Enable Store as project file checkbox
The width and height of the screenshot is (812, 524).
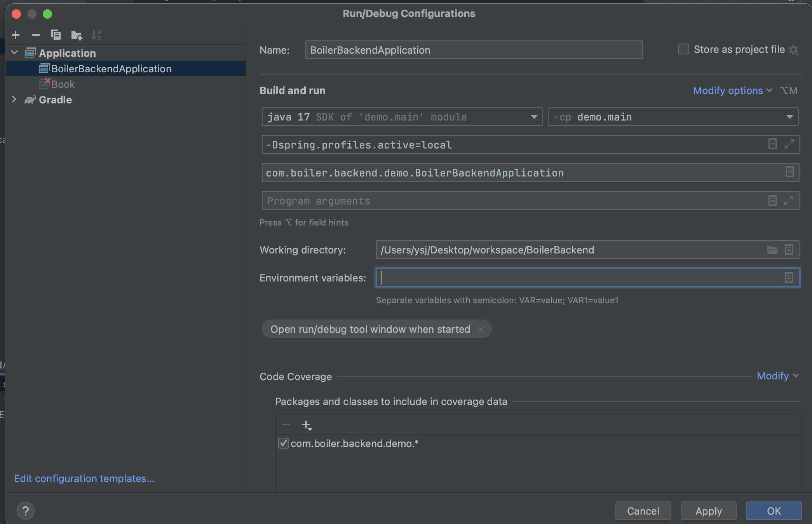[683, 49]
